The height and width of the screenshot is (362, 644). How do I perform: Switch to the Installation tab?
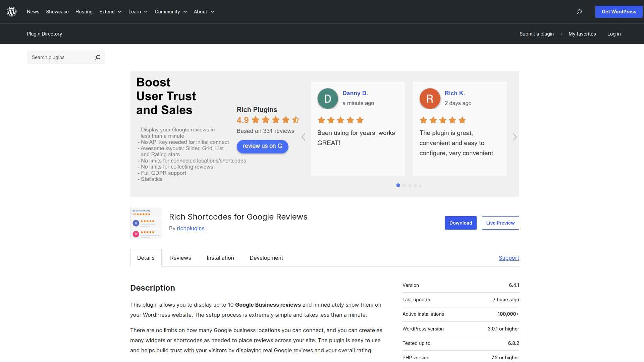tap(220, 258)
